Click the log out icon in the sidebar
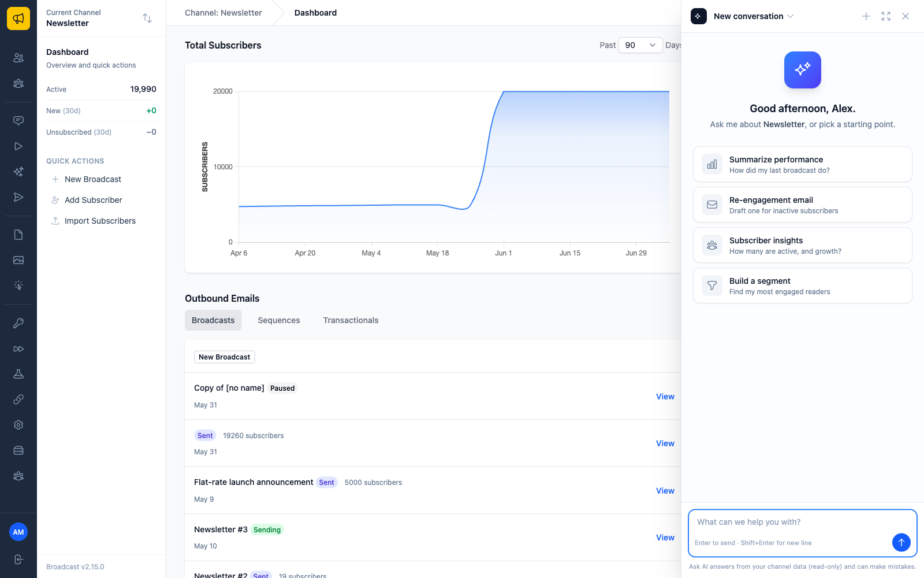The image size is (924, 578). coord(18,560)
